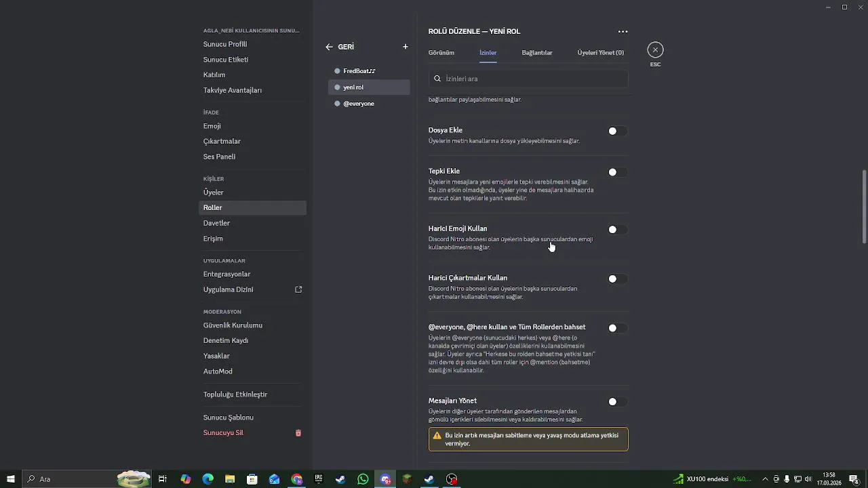This screenshot has width=868, height=488.
Task: Click the warning icon in the yellow notice
Action: pyautogui.click(x=437, y=435)
